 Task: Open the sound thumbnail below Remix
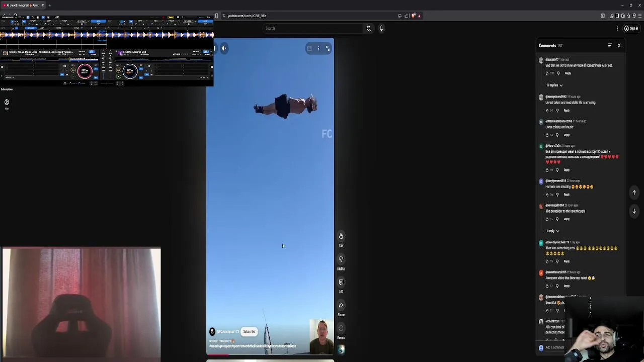(341, 349)
